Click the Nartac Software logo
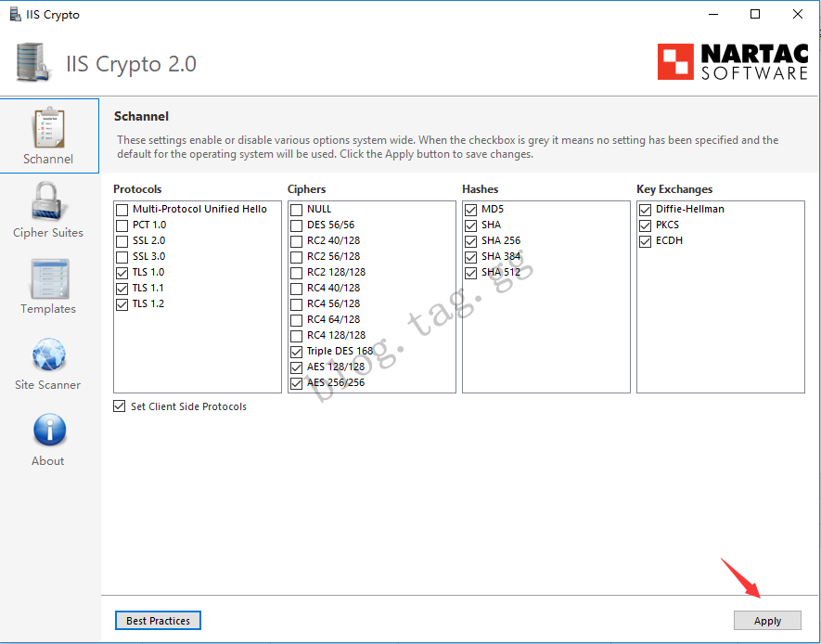The width and height of the screenshot is (821, 644). click(x=732, y=62)
